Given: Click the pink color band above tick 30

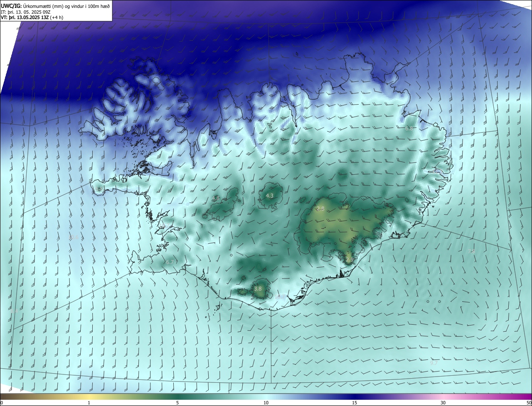Looking at the screenshot, I should [x=443, y=396].
